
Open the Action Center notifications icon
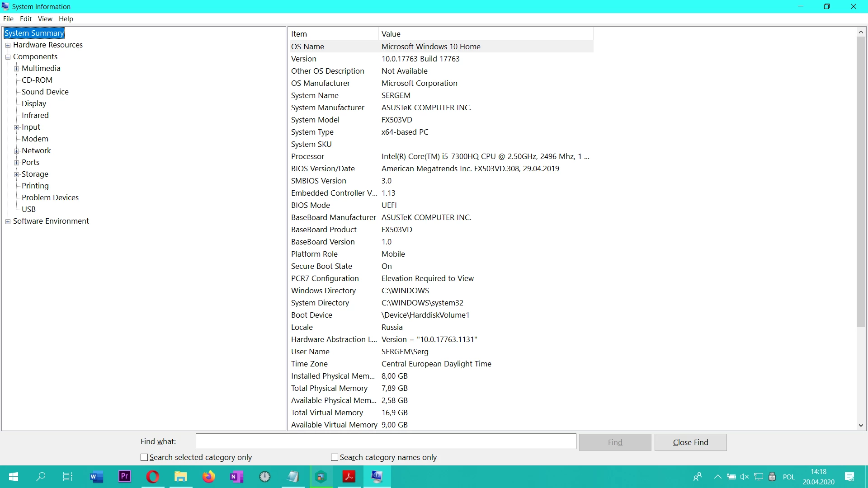[x=849, y=477]
